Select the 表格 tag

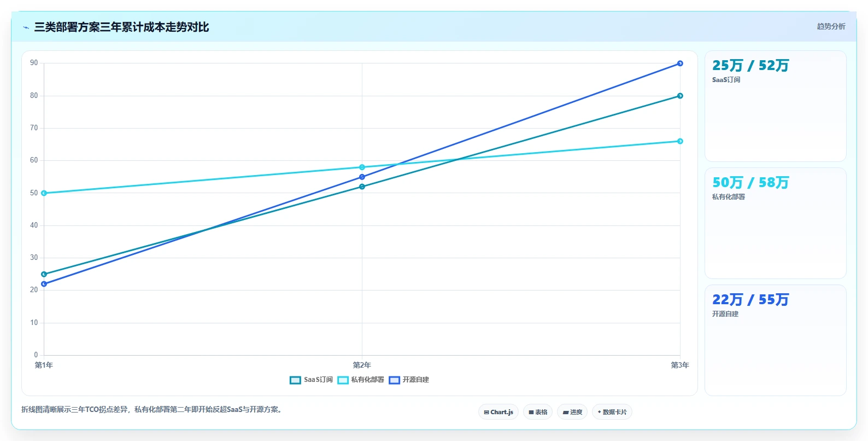(538, 412)
